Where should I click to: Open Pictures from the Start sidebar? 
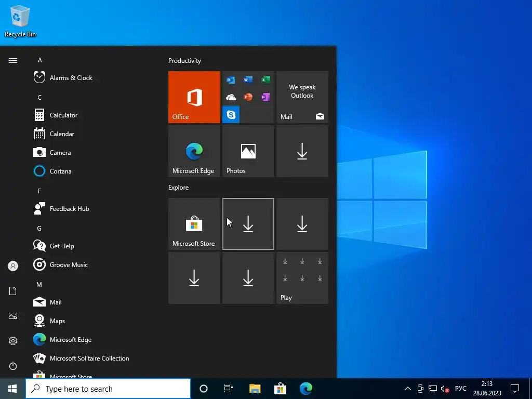point(13,316)
